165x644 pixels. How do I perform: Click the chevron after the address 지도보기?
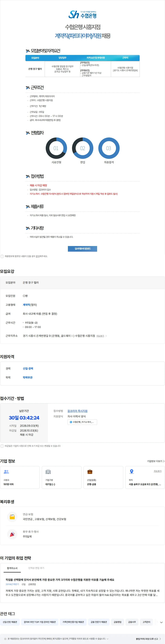click(106, 336)
